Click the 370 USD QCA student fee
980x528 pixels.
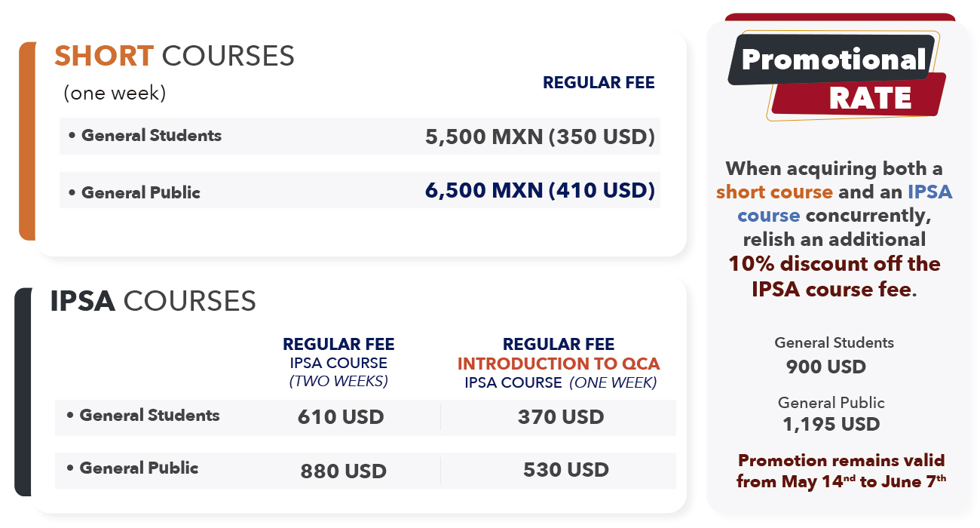[x=561, y=416]
